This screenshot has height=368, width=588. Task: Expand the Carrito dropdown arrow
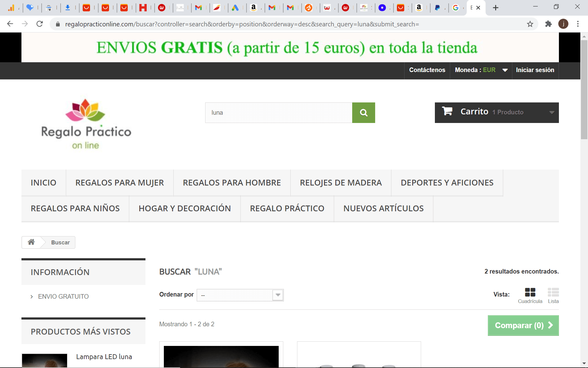[552, 113]
